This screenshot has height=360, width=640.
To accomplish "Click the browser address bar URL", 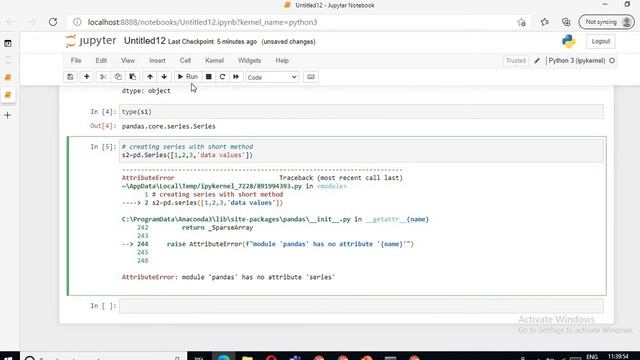I will click(202, 22).
